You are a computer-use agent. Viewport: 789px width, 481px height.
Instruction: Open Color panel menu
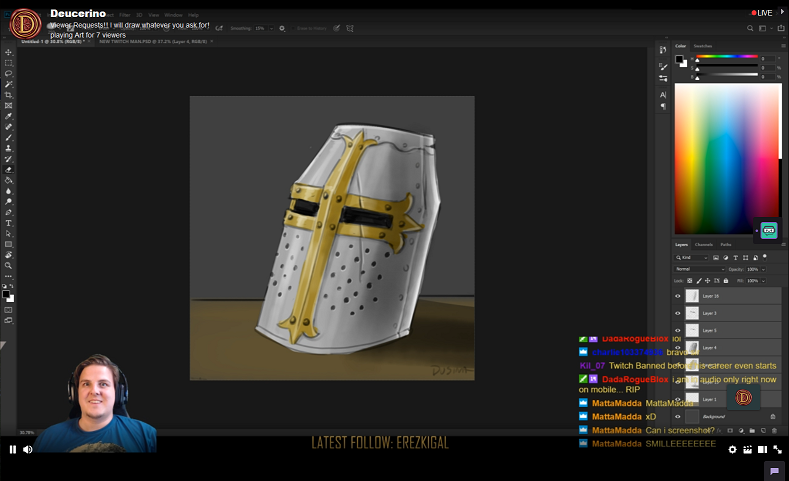[x=783, y=46]
